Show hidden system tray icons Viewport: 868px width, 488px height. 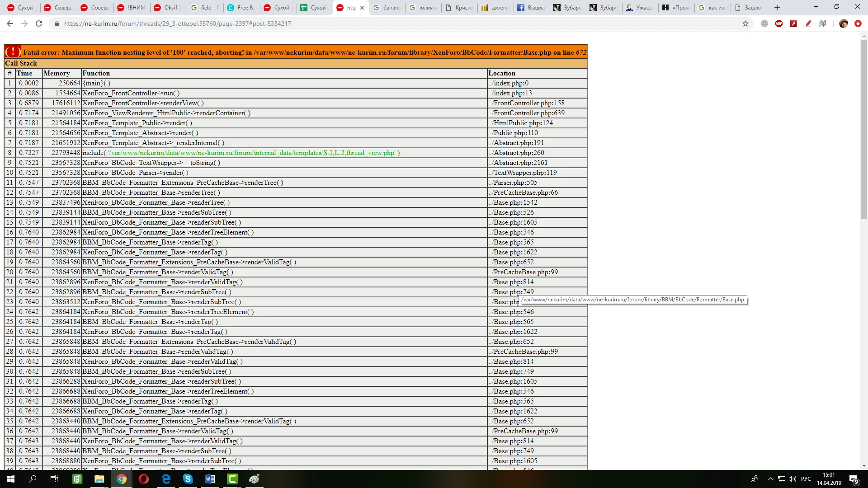pos(770,479)
